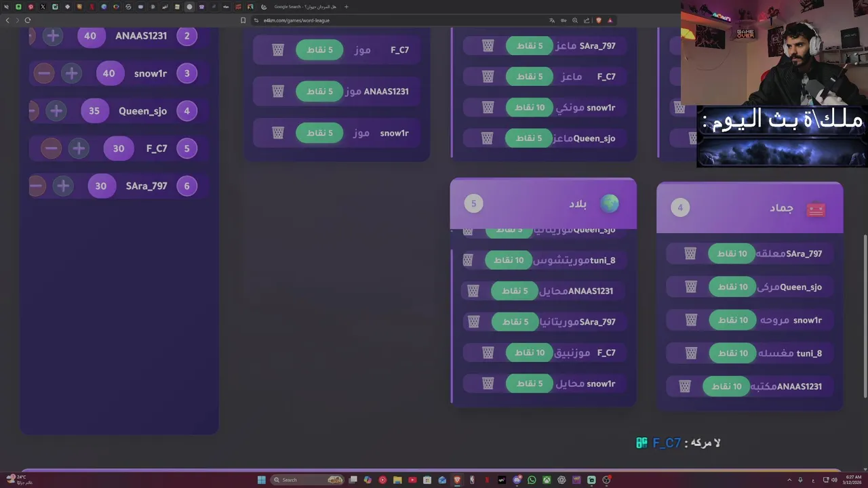Image resolution: width=868 pixels, height=488 pixels.
Task: Remove ANAAS1231's مكتبه answer using trash icon
Action: (685, 386)
